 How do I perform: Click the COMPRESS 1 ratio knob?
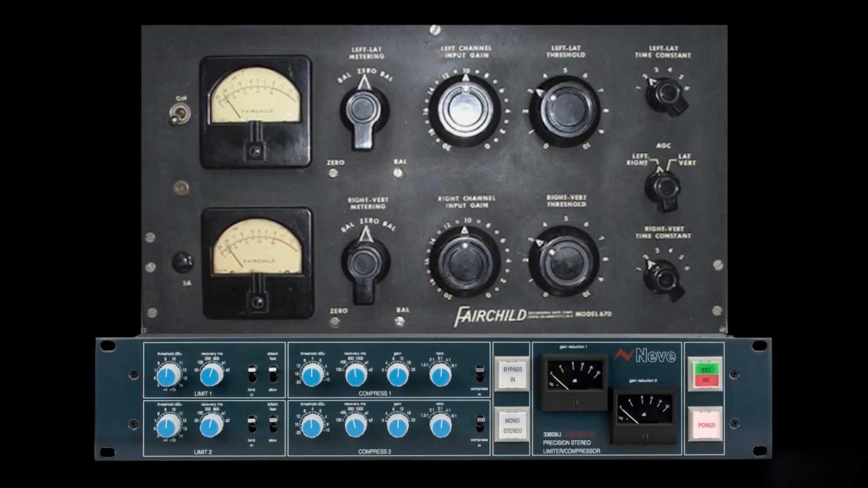coord(440,376)
